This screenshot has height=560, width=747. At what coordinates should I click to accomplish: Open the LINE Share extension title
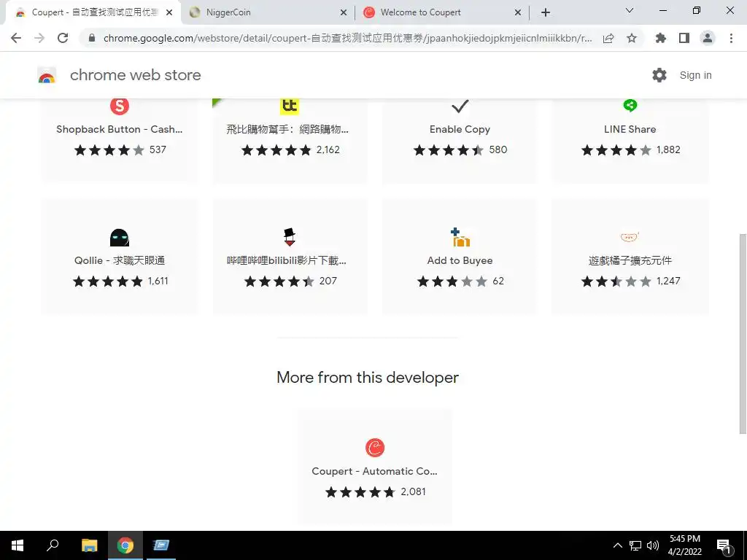(630, 129)
